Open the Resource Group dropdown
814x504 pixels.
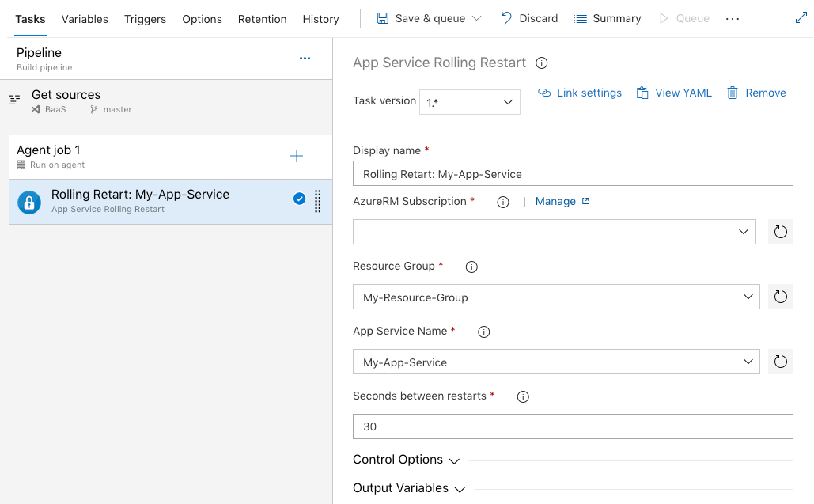pyautogui.click(x=556, y=297)
